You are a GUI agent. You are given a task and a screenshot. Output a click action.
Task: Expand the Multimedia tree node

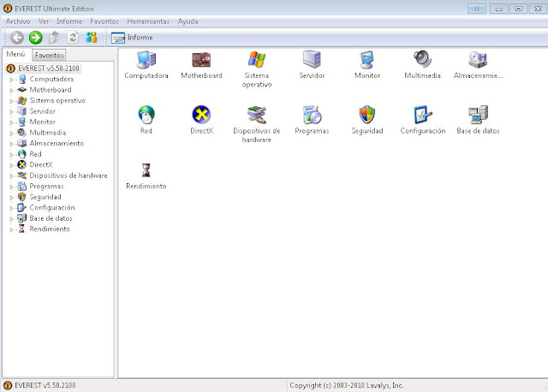[x=11, y=134]
